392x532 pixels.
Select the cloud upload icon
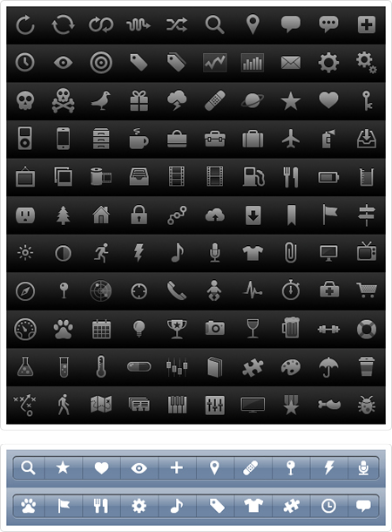[215, 215]
